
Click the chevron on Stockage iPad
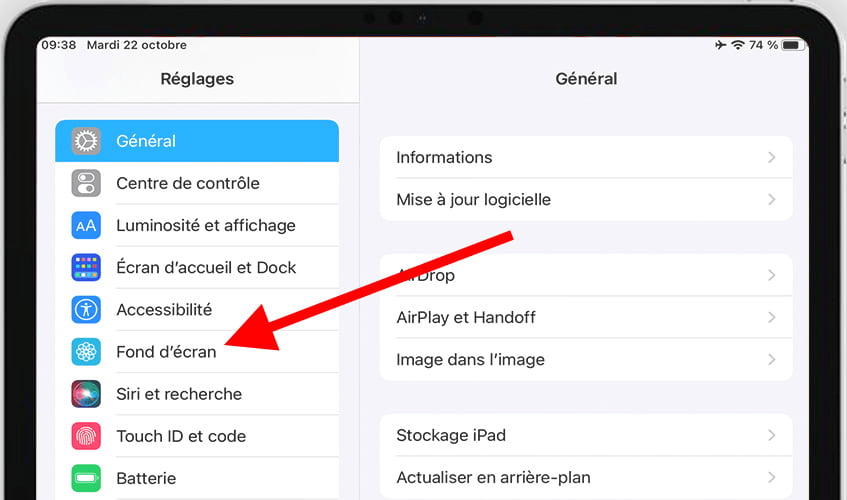pyautogui.click(x=771, y=435)
